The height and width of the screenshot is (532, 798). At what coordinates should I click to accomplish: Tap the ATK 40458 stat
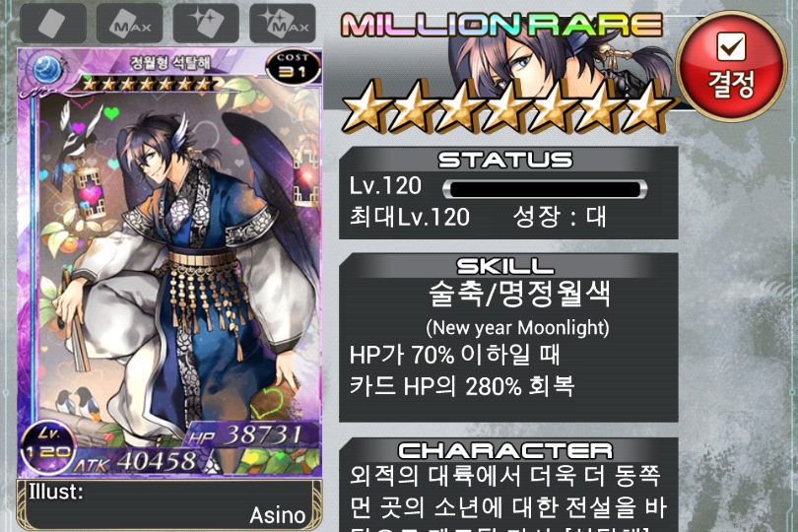[x=135, y=462]
